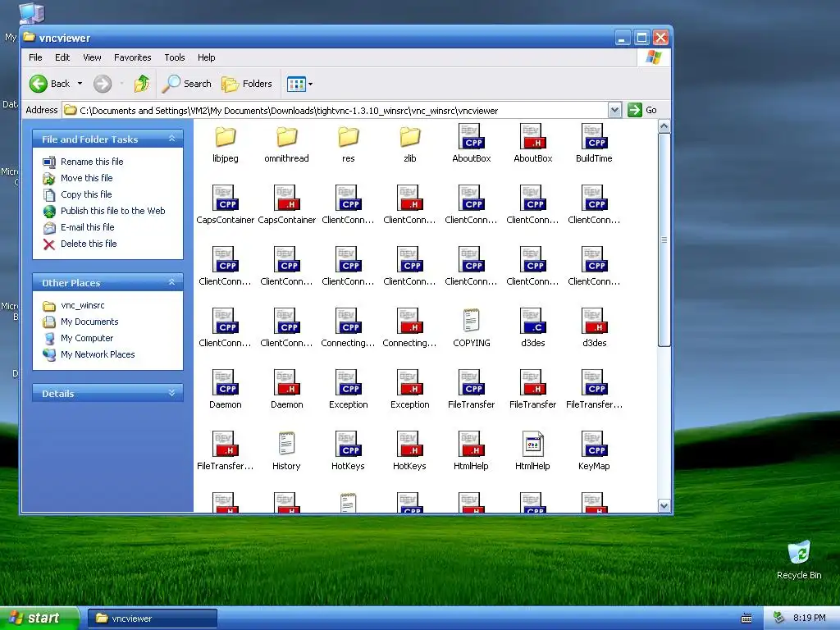Open the View menu
This screenshot has height=630, width=840.
(x=92, y=57)
